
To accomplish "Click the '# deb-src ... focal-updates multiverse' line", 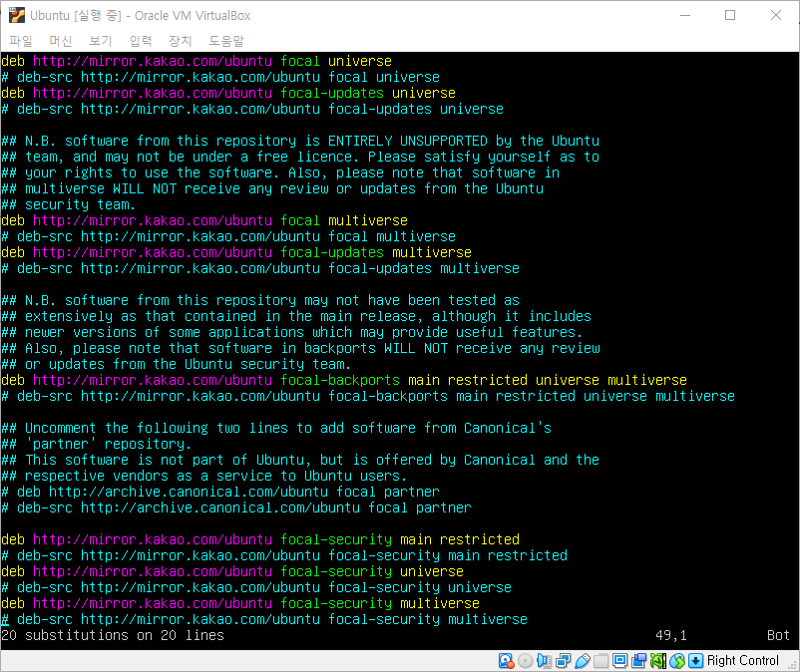I will click(260, 268).
